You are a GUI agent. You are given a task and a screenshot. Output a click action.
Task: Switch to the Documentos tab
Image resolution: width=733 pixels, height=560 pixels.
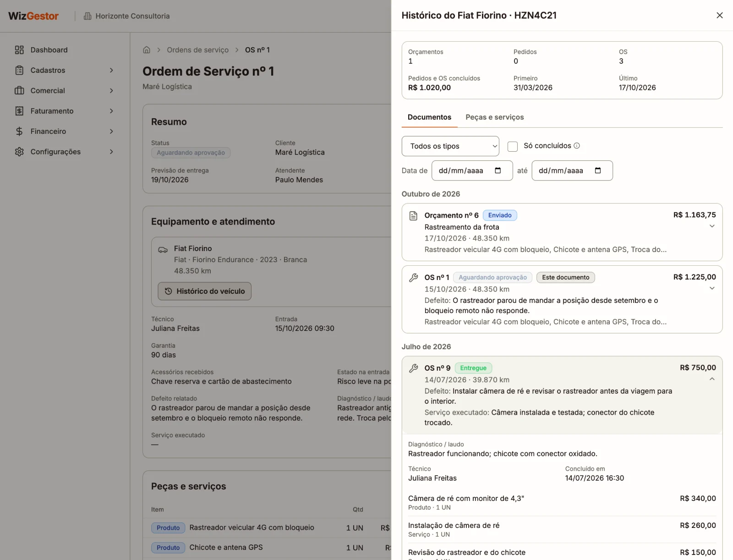(x=429, y=117)
